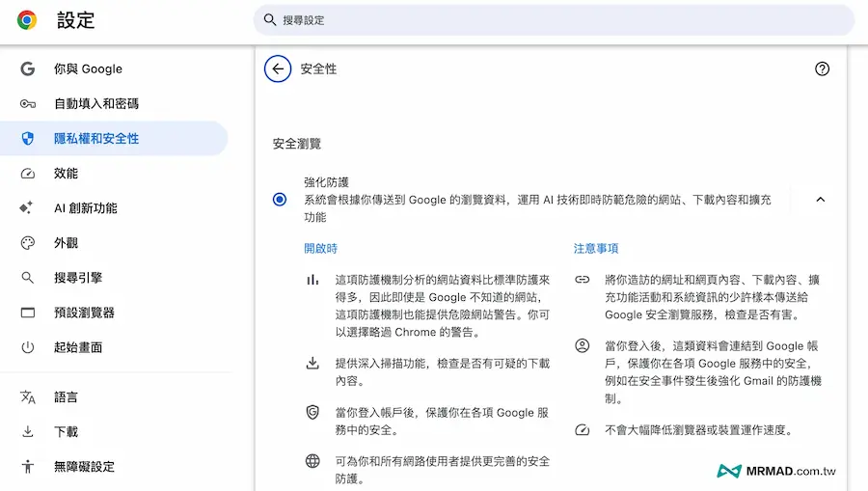
Task: Open 預設瀏覽器 settings page
Action: click(x=114, y=313)
